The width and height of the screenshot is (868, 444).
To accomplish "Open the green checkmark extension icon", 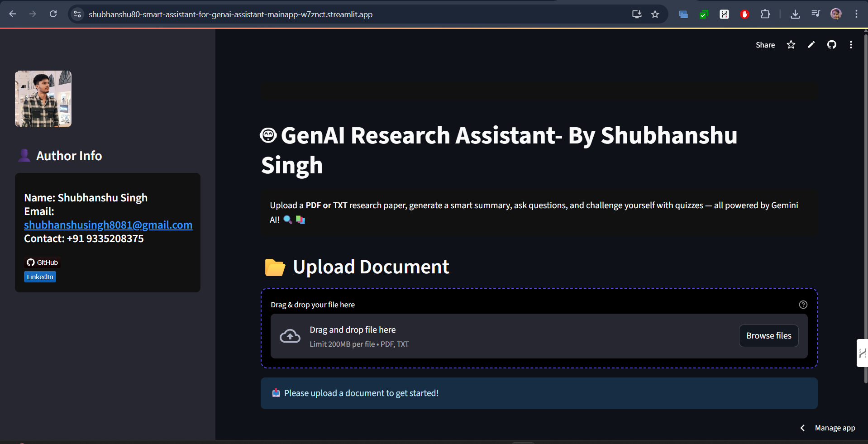I will 704,14.
